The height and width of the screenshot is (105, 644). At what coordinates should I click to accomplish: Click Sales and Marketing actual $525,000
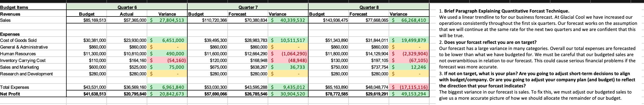coord(127,67)
